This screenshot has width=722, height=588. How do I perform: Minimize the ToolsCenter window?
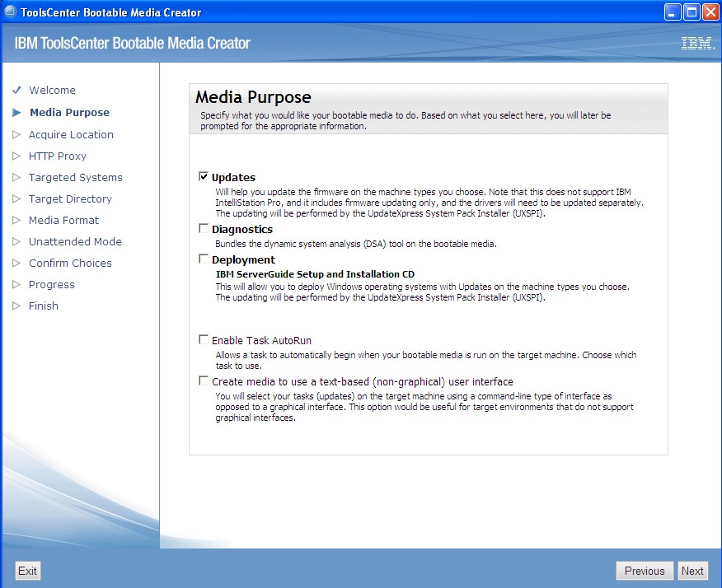[x=672, y=12]
